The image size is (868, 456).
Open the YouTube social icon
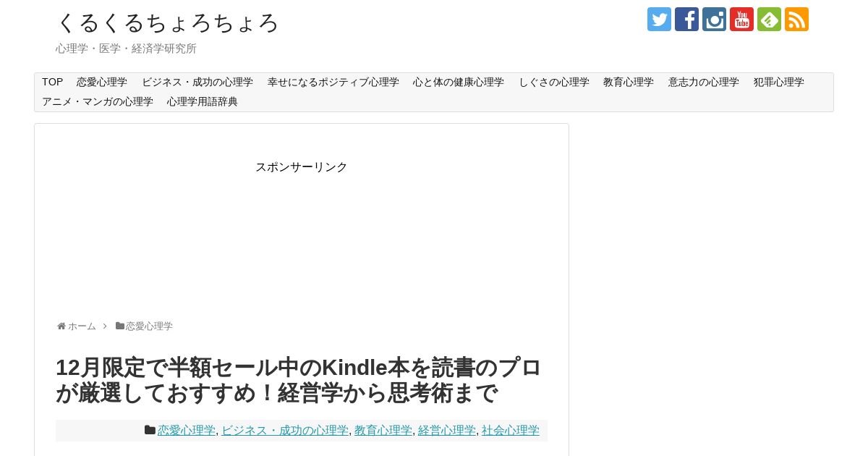point(741,20)
